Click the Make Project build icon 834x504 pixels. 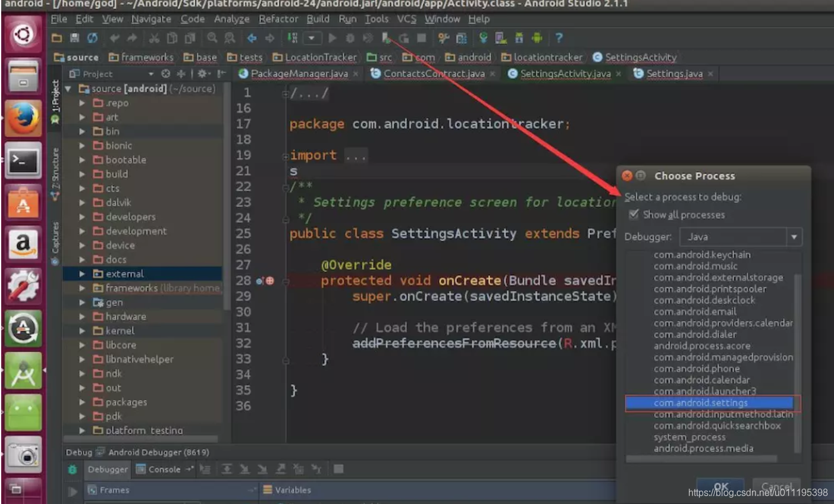(292, 38)
